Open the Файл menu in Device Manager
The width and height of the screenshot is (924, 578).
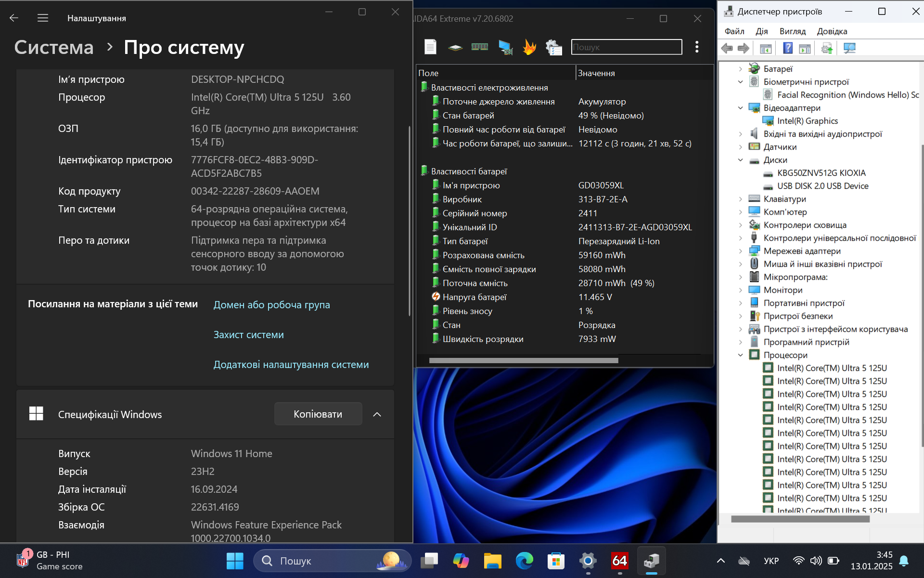734,31
